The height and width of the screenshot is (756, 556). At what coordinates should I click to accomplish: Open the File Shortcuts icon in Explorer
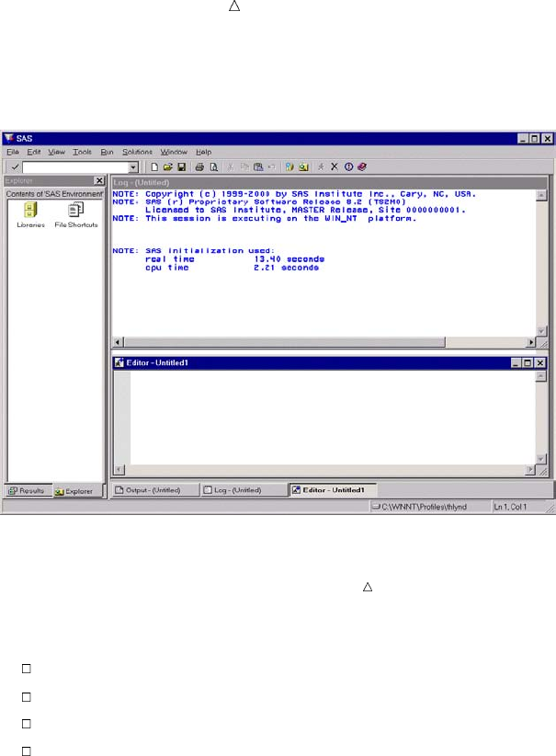pyautogui.click(x=76, y=215)
